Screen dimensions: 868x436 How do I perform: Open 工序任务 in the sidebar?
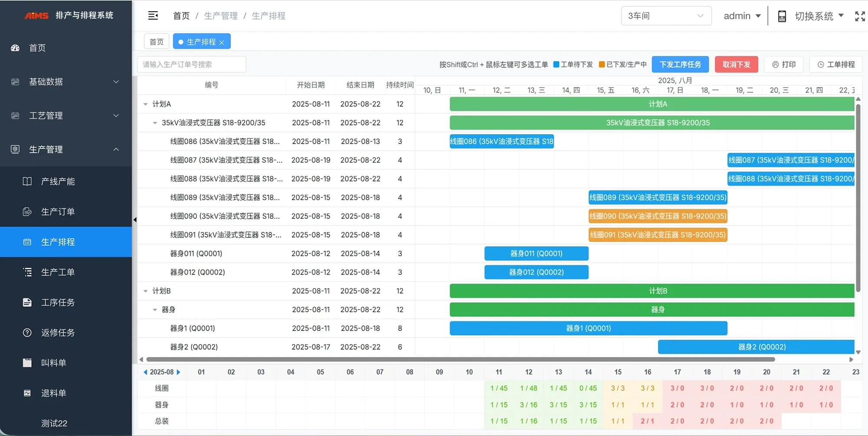point(66,302)
